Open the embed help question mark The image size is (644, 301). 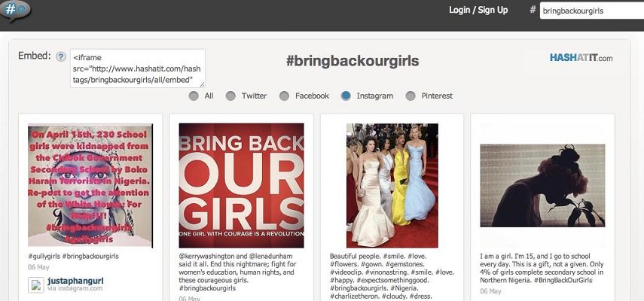61,56
